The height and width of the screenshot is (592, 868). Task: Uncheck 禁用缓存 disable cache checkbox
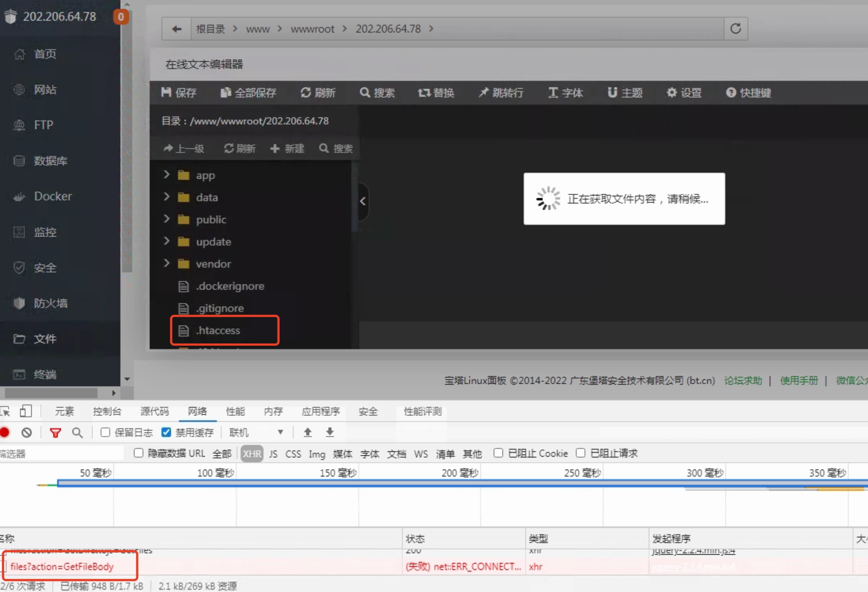[166, 432]
